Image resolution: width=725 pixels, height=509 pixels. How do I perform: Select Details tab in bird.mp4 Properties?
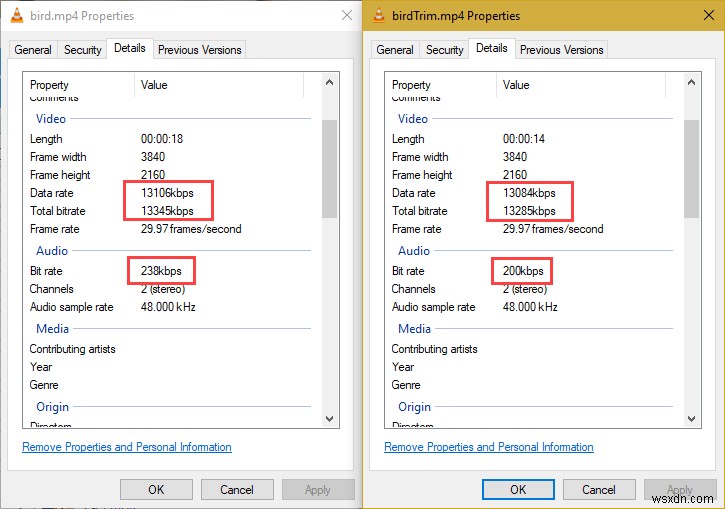coord(129,48)
